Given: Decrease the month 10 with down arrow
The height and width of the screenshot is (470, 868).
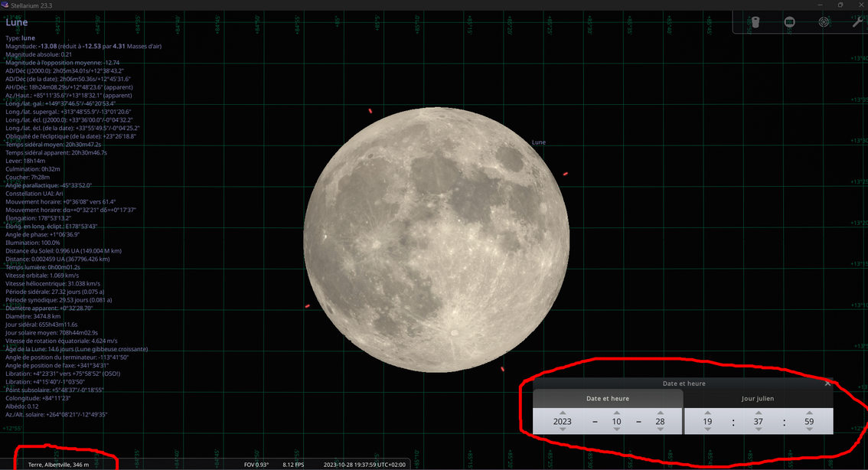Looking at the screenshot, I should pos(617,429).
